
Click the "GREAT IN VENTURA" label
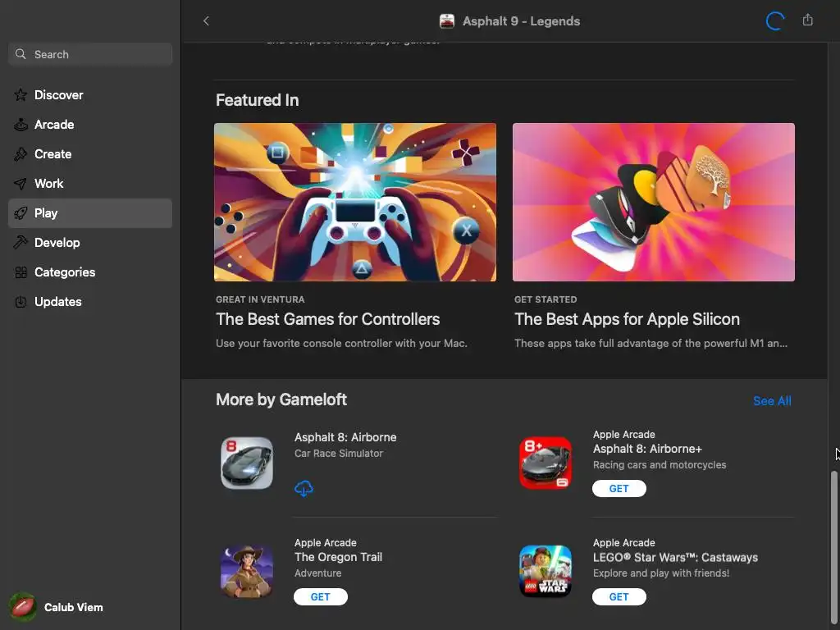click(x=260, y=299)
